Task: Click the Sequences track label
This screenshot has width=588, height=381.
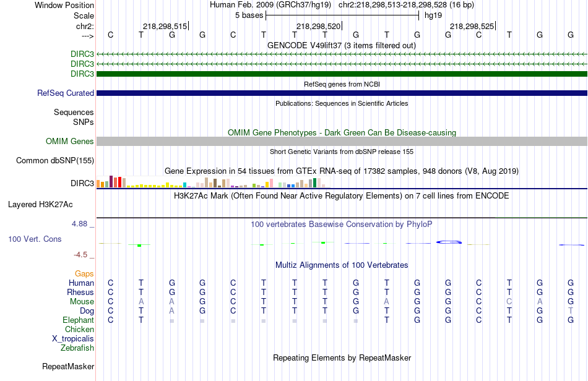Action: pyautogui.click(x=74, y=113)
